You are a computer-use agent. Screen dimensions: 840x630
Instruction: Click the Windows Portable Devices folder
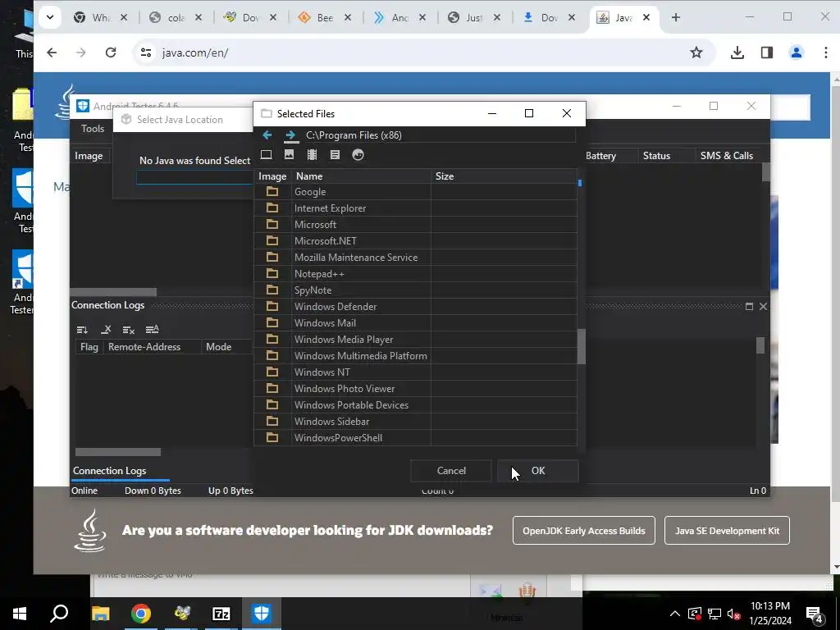tap(415, 405)
